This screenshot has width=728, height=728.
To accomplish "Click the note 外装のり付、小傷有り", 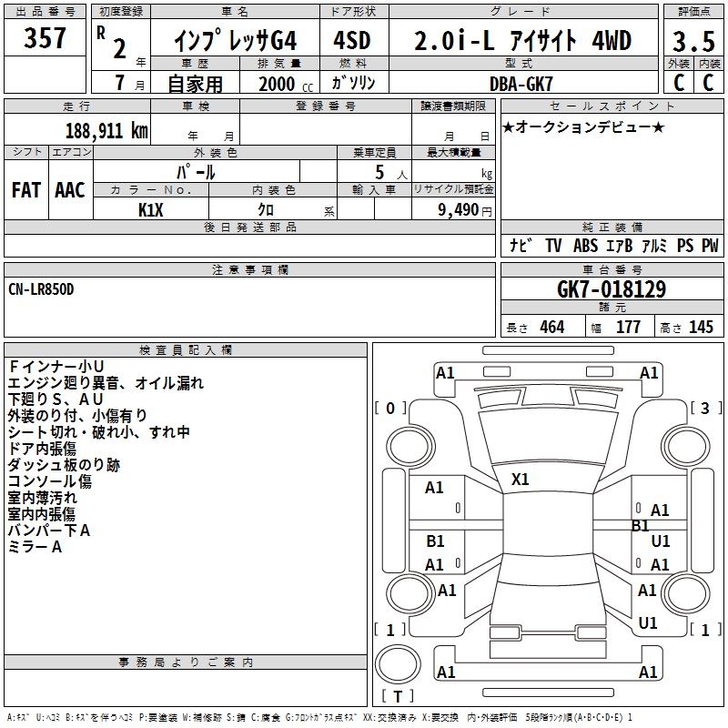I will [77, 416].
